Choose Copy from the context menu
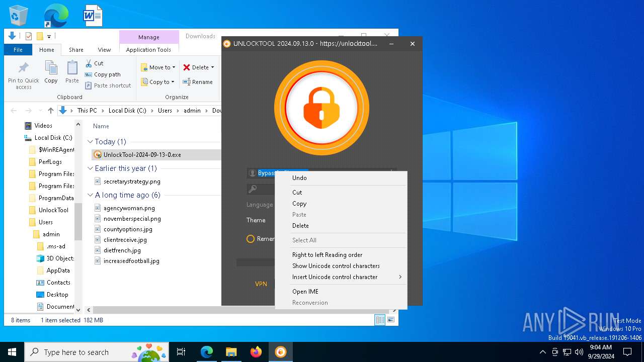The height and width of the screenshot is (362, 644). pos(341,204)
